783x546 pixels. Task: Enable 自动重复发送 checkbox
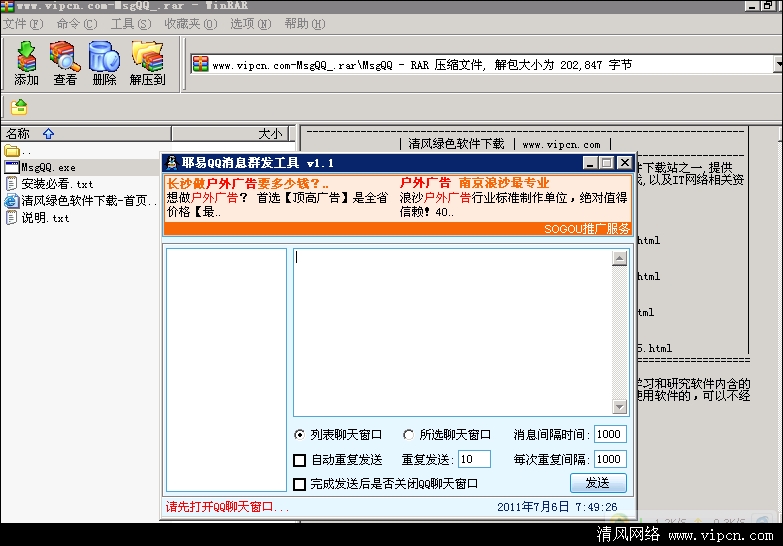click(299, 460)
